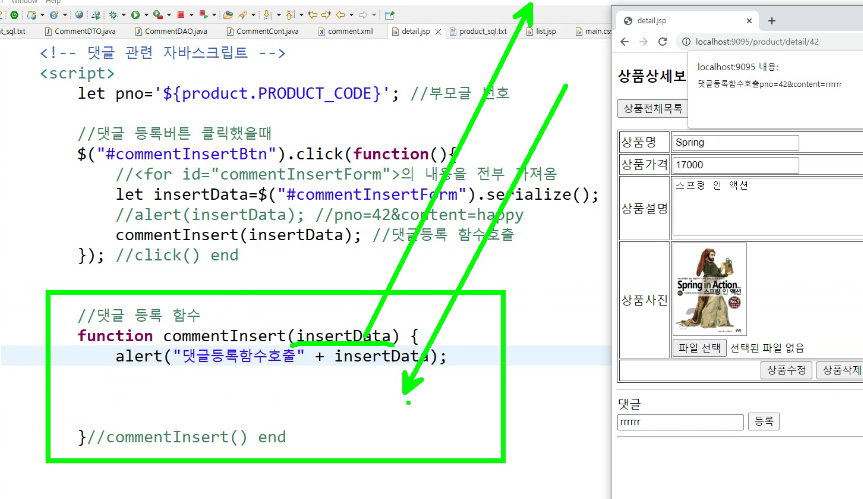Click the Open Type folder icon in Eclipse toolbar
The image size is (863, 499).
coord(227,15)
